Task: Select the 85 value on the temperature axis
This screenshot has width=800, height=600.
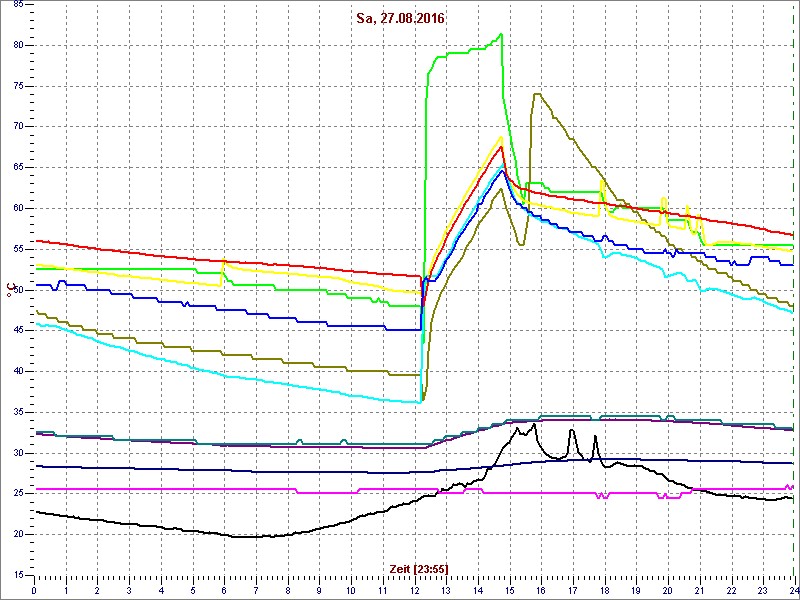Action: click(17, 5)
